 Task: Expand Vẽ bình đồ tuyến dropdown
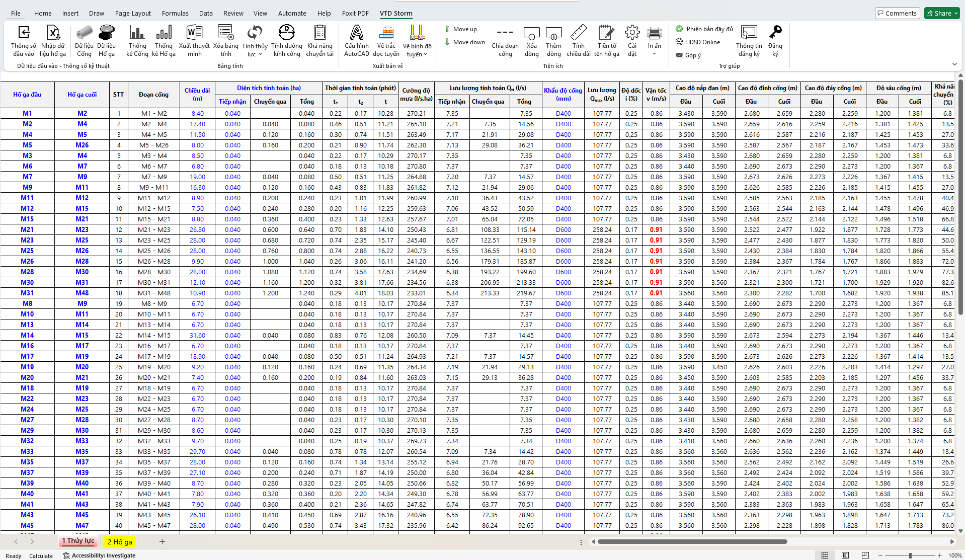coord(425,54)
